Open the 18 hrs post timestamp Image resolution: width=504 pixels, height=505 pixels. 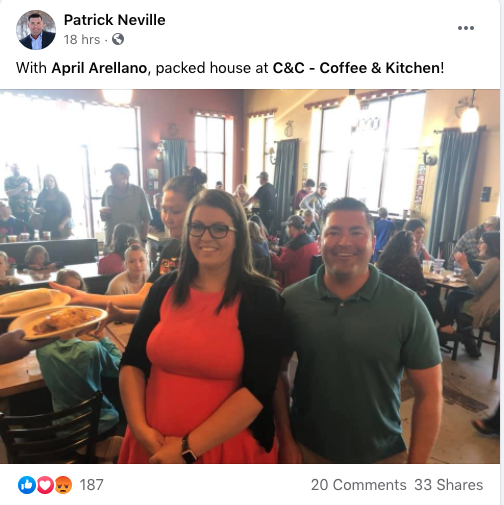82,40
